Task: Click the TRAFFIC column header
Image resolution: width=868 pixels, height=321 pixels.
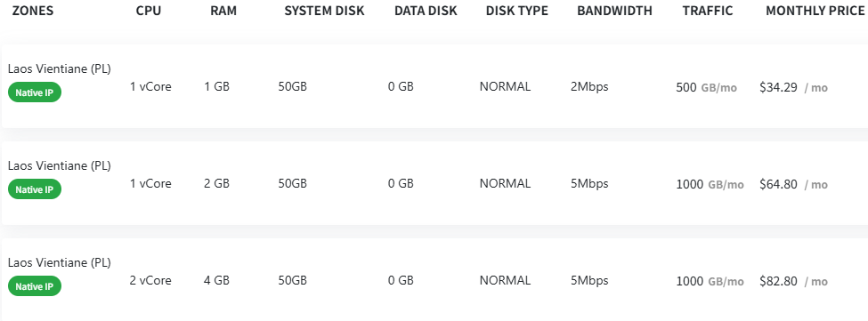Action: point(708,11)
